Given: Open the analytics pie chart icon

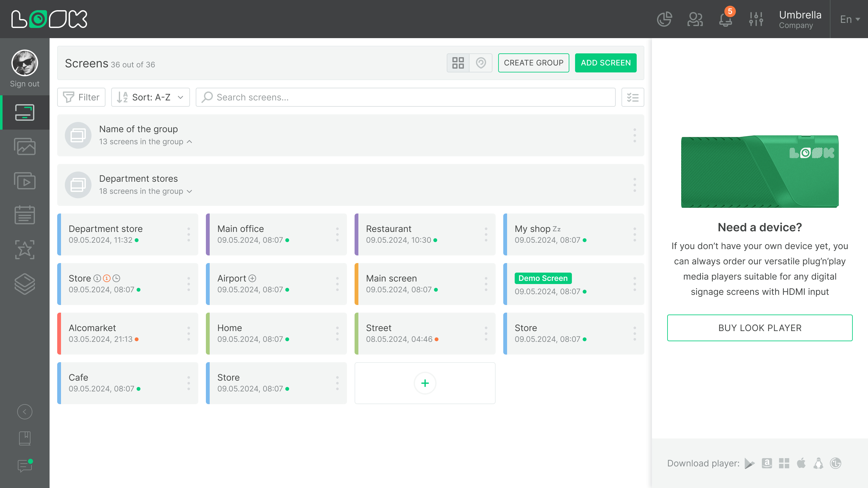Looking at the screenshot, I should click(x=664, y=19).
